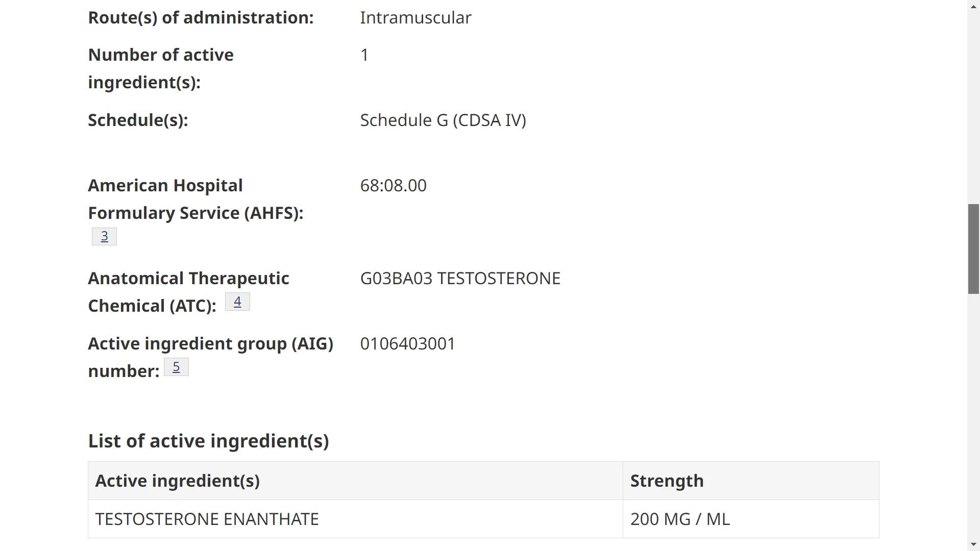Click the "Active ingredient(s)" column header
The height and width of the screenshot is (551, 980).
tap(177, 481)
